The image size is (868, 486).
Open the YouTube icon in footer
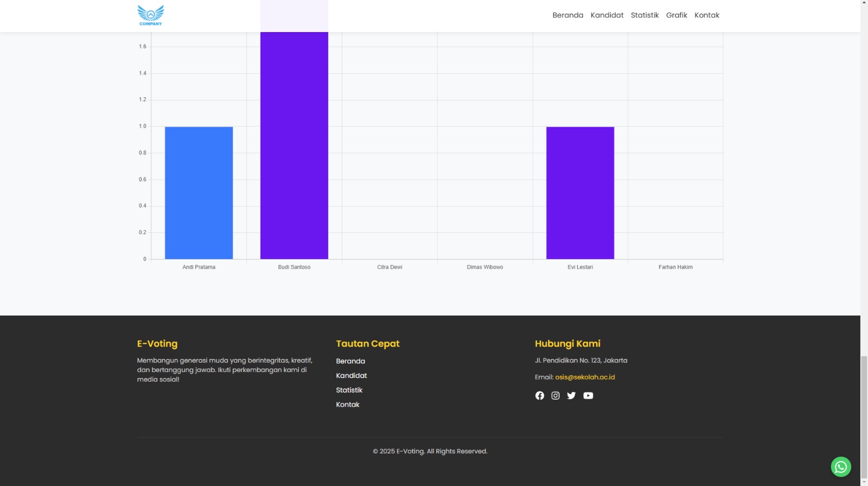pos(588,395)
